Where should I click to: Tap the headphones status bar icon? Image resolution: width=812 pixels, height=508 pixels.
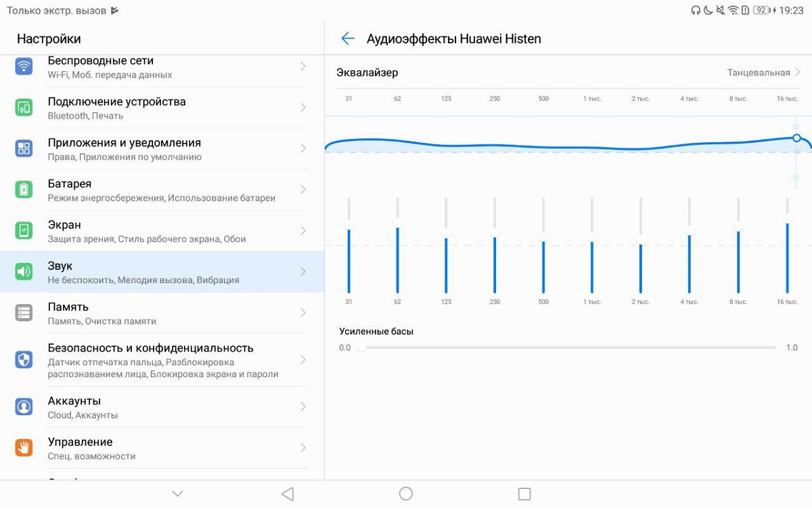click(x=695, y=10)
